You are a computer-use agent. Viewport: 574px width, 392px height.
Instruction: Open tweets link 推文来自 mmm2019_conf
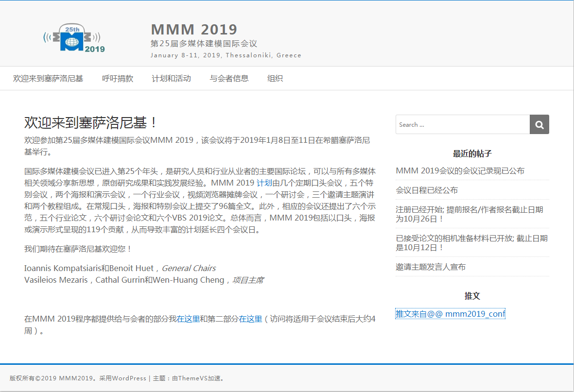[x=450, y=314]
